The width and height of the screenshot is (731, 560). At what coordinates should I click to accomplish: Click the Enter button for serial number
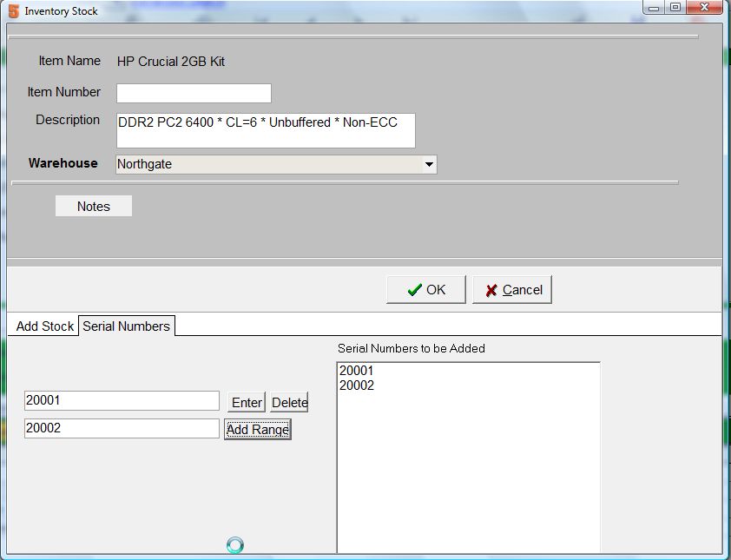247,402
